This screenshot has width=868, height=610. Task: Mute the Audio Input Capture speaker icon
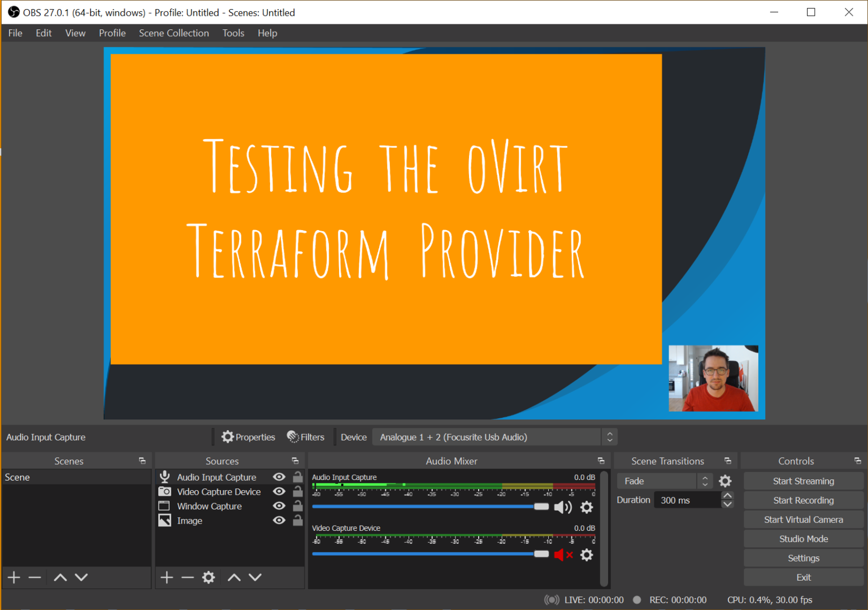pos(562,507)
